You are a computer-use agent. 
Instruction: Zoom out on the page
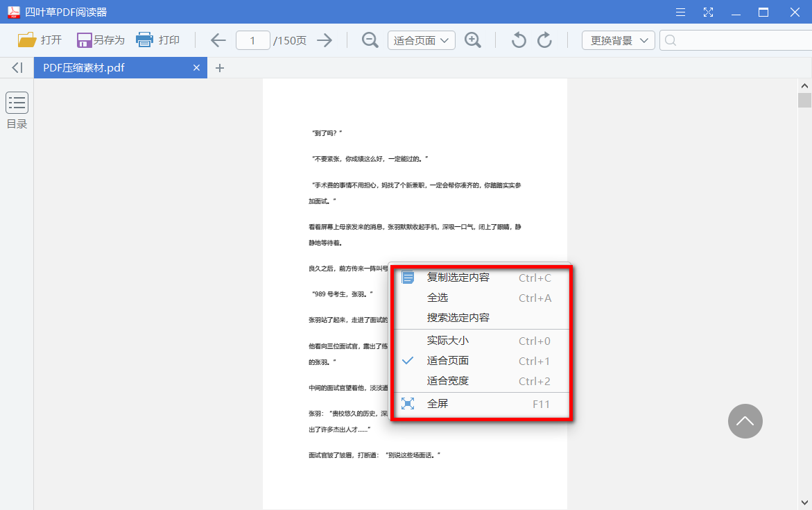(370, 40)
